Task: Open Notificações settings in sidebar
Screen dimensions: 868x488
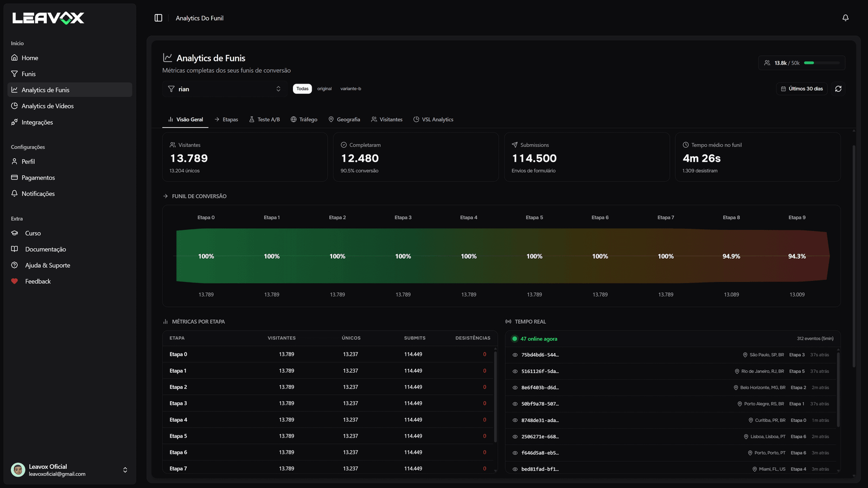Action: click(x=69, y=194)
